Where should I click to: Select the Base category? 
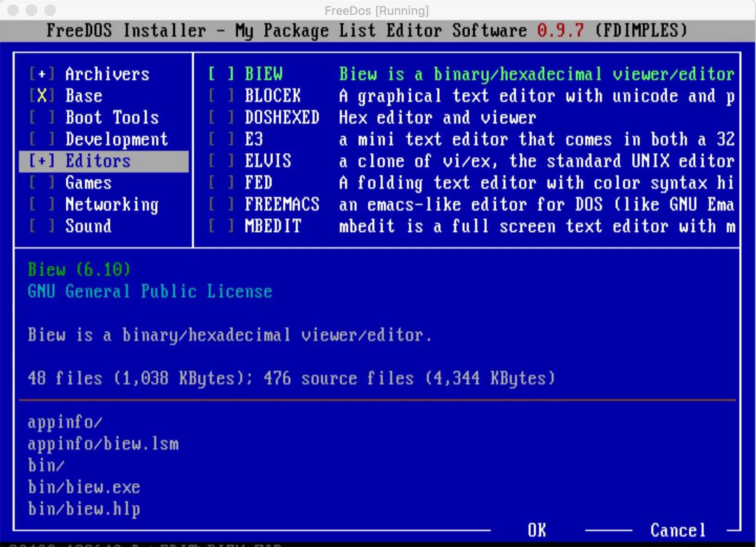pos(84,96)
